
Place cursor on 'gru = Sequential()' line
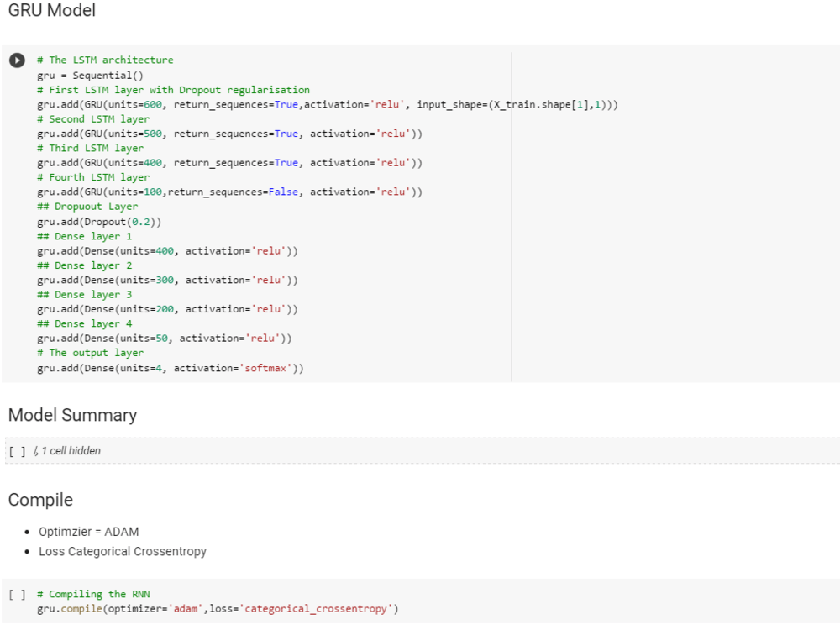pyautogui.click(x=90, y=76)
